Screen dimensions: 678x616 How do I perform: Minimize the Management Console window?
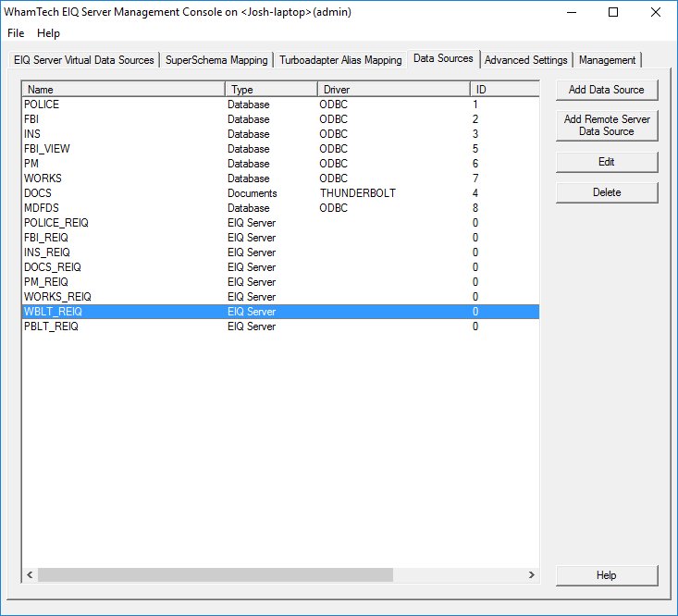coord(572,12)
